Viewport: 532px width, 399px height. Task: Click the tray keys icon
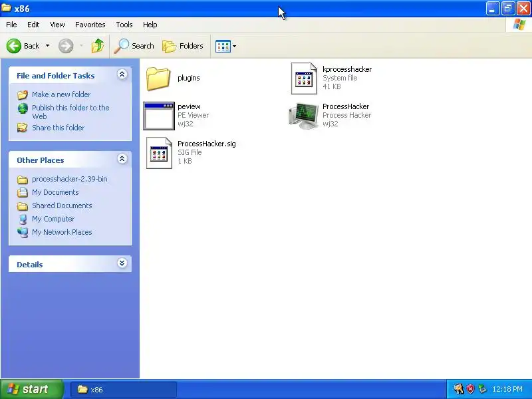click(459, 389)
